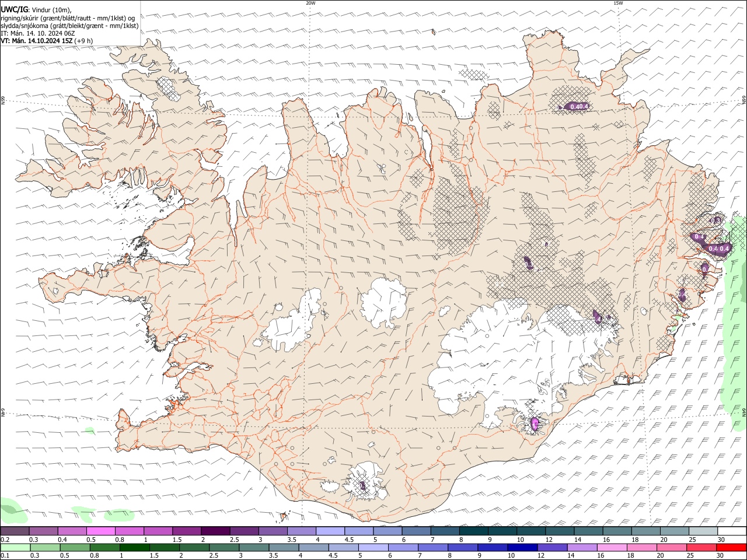Click the bright red swatch above 30, lower row
747x560 pixels.
click(731, 547)
